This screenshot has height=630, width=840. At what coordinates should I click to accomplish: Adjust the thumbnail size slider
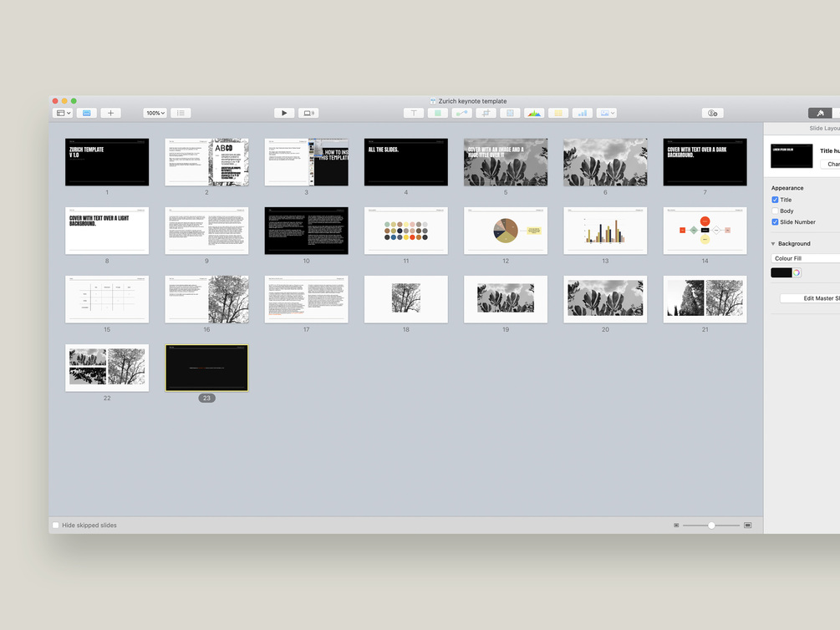click(711, 526)
